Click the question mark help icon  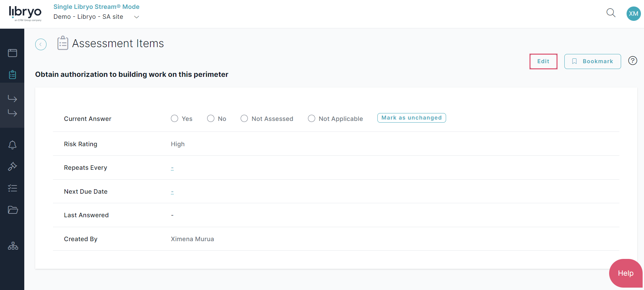633,60
